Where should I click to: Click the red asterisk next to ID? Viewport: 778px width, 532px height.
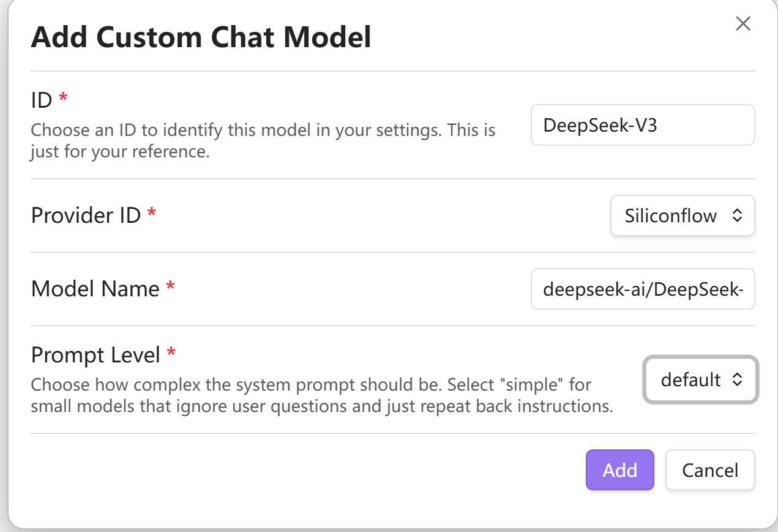pos(62,97)
